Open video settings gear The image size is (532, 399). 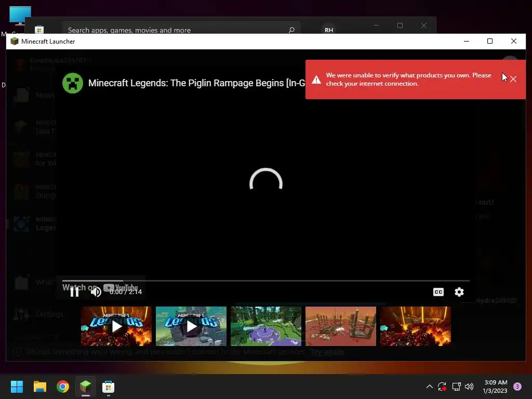[459, 292]
